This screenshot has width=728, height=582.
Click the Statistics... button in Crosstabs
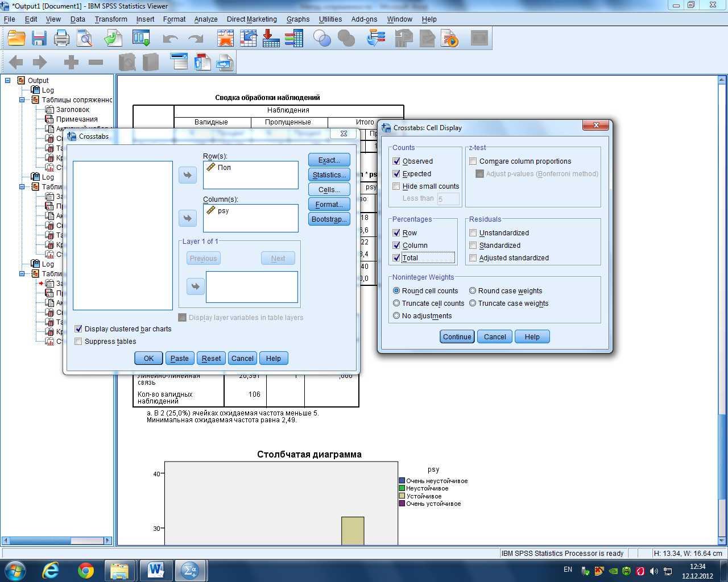click(x=329, y=175)
